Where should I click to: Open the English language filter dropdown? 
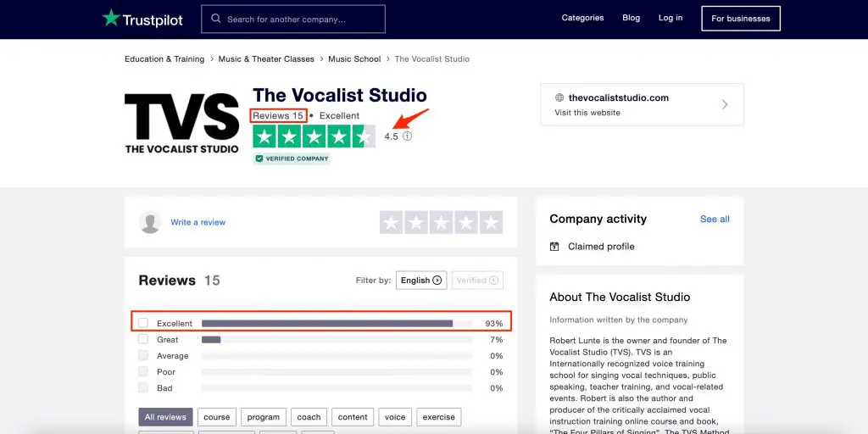pos(421,280)
